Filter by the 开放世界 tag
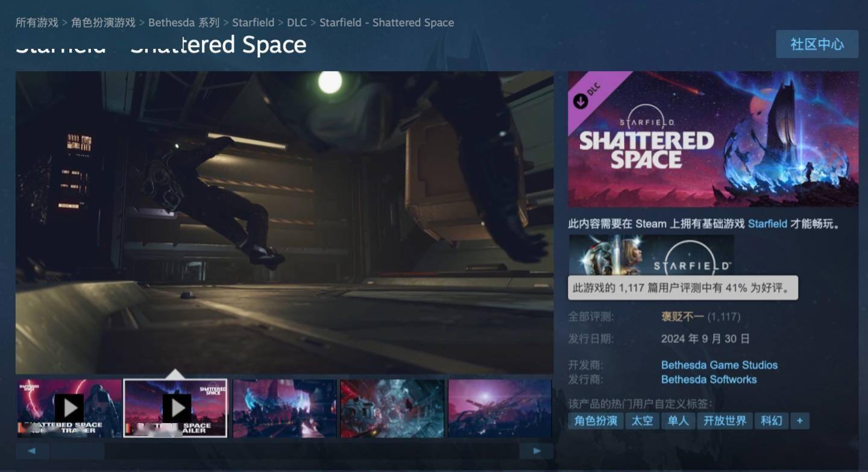The height and width of the screenshot is (472, 868). [725, 421]
